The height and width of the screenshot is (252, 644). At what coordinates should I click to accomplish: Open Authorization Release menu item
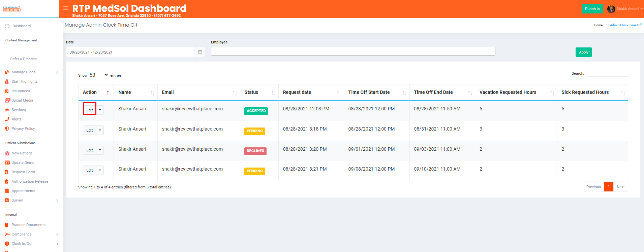(30, 181)
